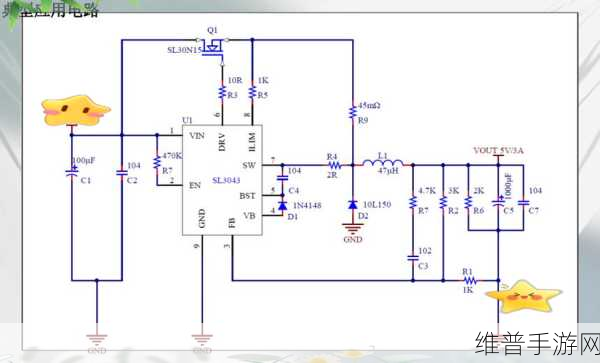Screen dimensions: 600x363
Task: Click the SL3043 chip name text
Action: point(226,180)
